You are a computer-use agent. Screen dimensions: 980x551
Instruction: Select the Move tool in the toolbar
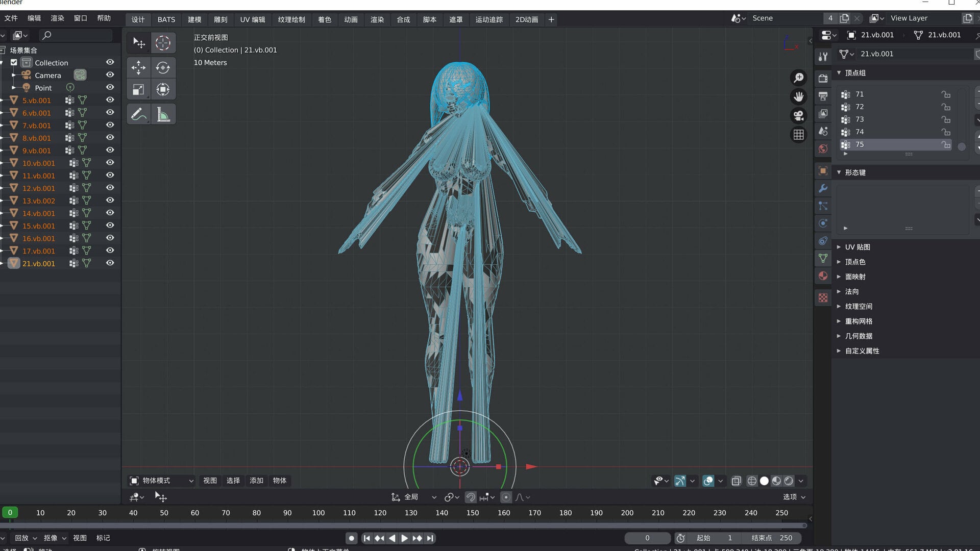(x=138, y=67)
